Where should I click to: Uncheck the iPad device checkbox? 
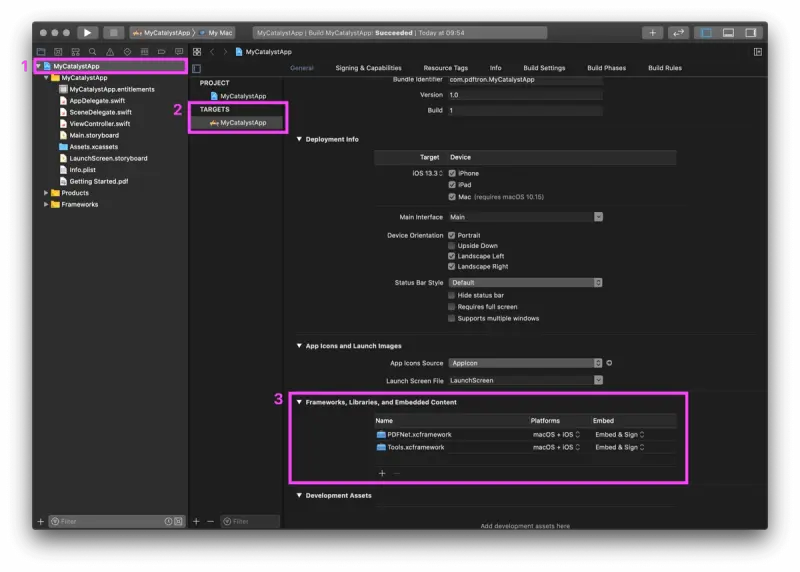coord(452,185)
